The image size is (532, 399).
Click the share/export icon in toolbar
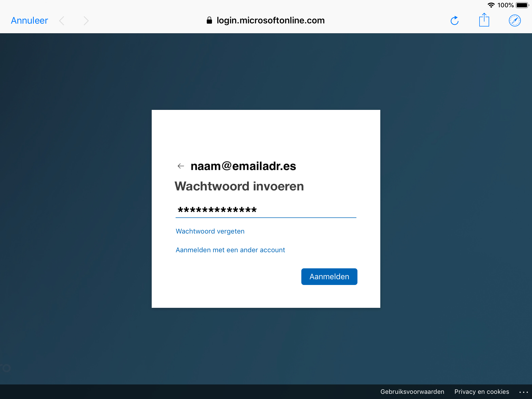click(x=484, y=20)
